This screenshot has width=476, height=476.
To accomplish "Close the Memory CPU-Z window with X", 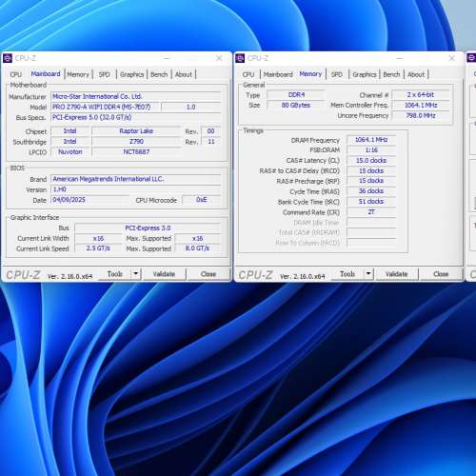I will point(451,58).
